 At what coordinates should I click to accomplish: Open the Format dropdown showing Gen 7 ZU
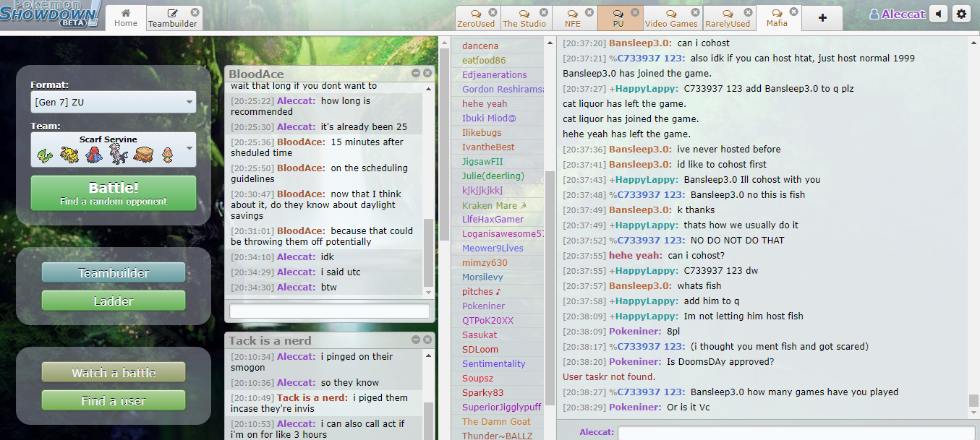point(114,102)
